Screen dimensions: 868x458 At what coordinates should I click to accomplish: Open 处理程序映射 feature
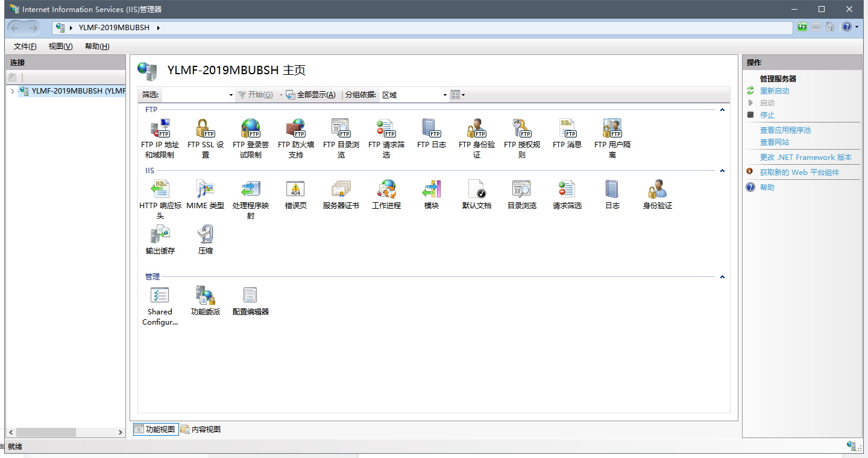tap(250, 200)
